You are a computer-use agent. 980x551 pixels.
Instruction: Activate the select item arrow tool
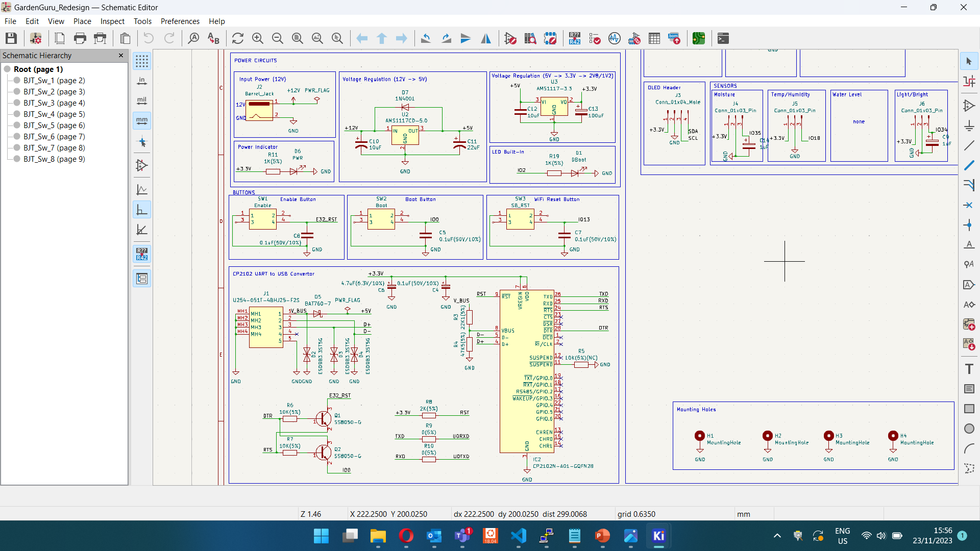pos(969,61)
